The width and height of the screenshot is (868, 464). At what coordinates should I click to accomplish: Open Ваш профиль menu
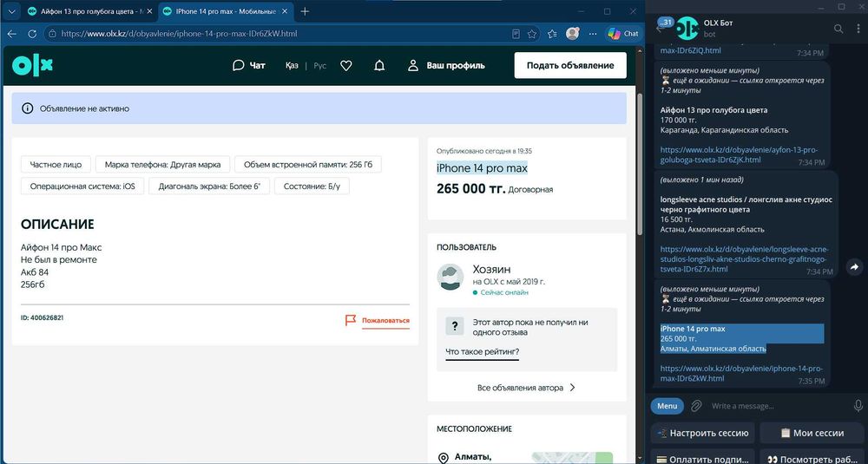point(446,65)
